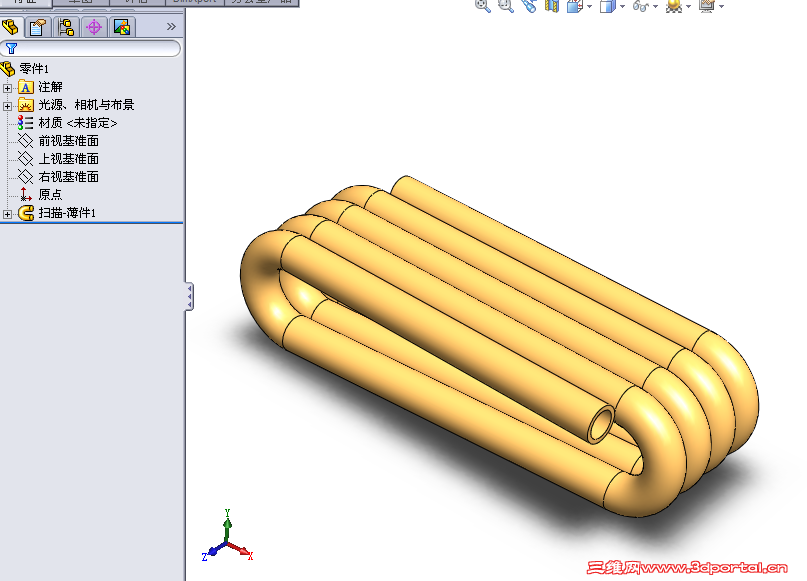
Task: Open the ConfigurationManager tab
Action: pos(66,27)
